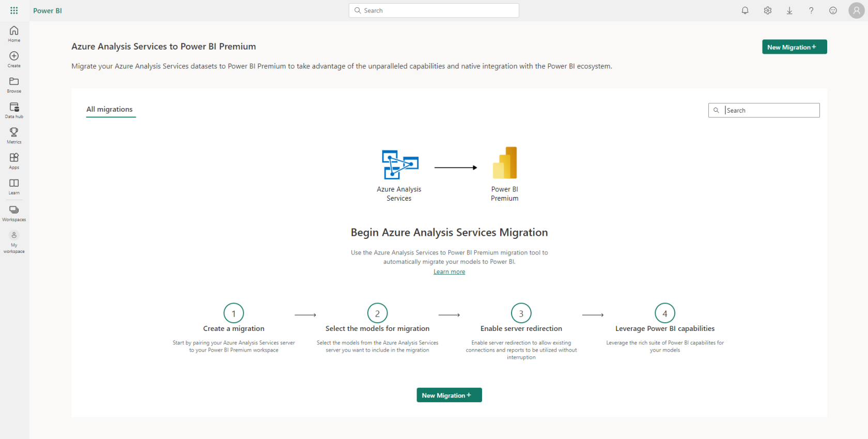Click 'Leverage Power BI capabilities' heading
Image resolution: width=868 pixels, height=439 pixels.
tap(665, 328)
